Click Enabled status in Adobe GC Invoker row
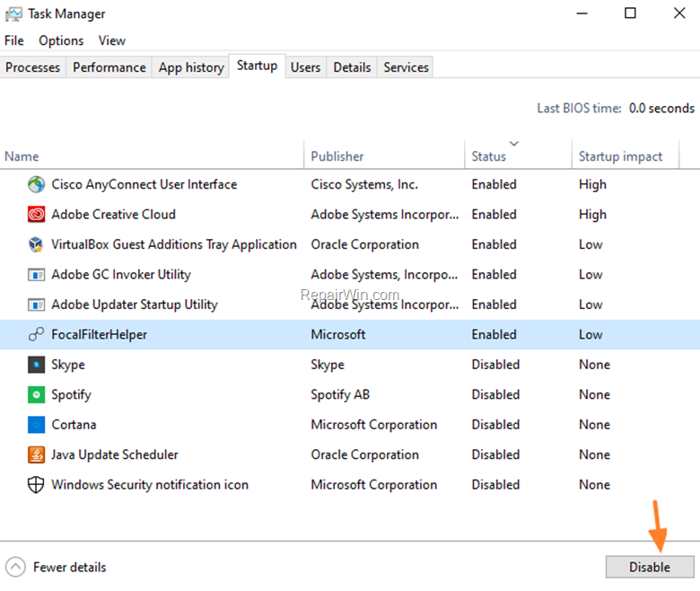 [494, 274]
